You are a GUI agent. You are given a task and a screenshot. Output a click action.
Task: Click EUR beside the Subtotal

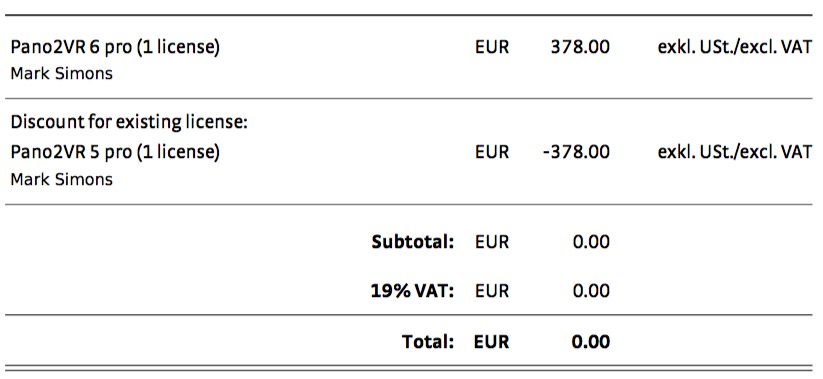pos(492,242)
